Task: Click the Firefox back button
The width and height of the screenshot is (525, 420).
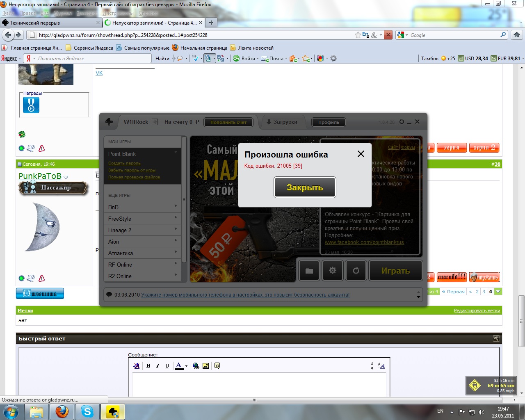Action: click(8, 35)
